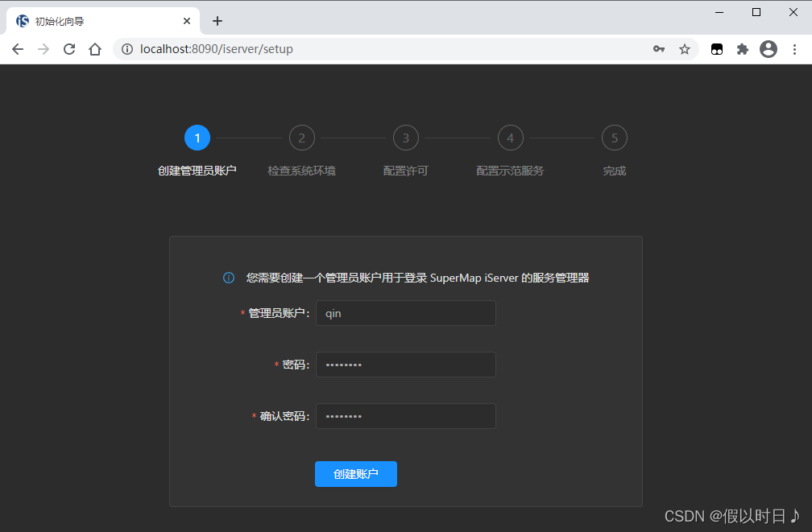Click the 管理员账户 input showing qin

coord(405,313)
